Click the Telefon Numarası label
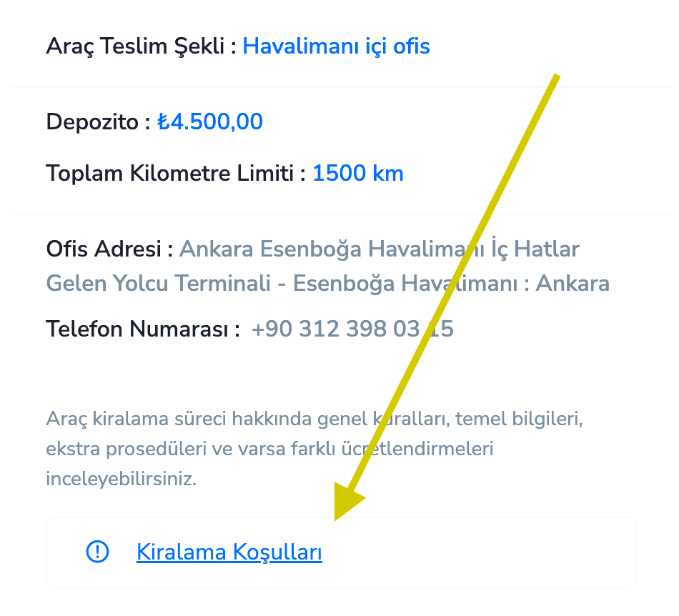 (x=139, y=329)
